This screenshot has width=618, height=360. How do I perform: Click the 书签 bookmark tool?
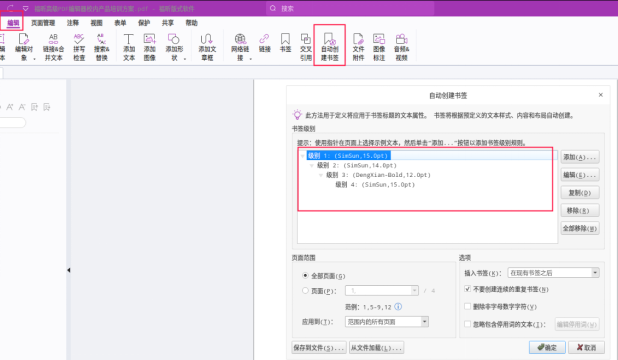(x=285, y=43)
